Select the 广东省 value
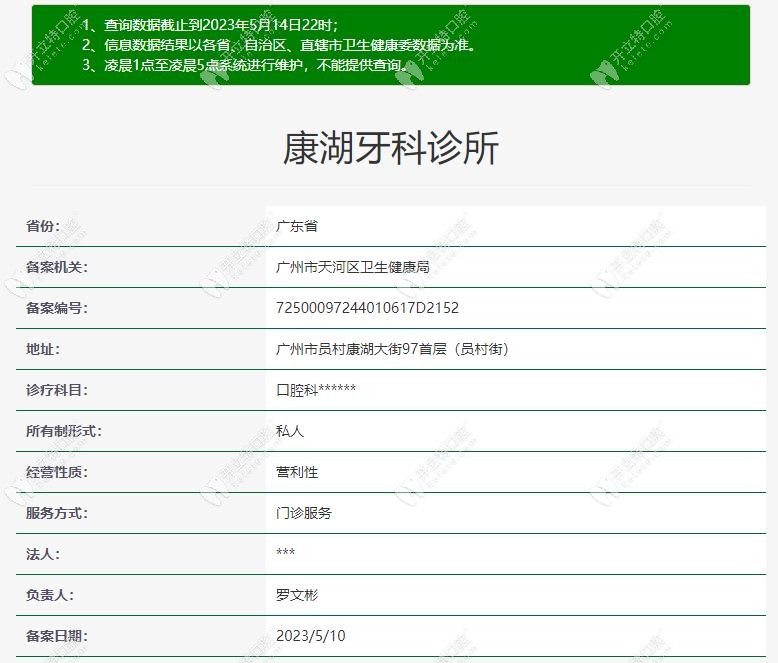Screen dimensions: 778x663 (297, 226)
